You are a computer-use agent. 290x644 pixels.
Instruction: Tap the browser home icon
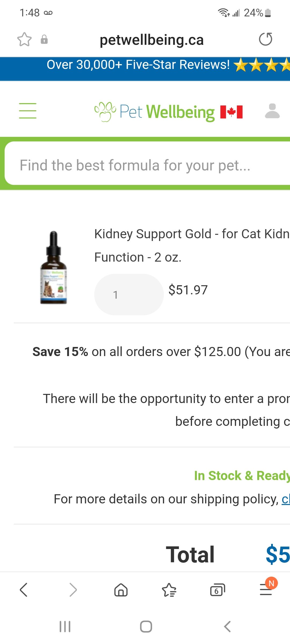tap(121, 590)
